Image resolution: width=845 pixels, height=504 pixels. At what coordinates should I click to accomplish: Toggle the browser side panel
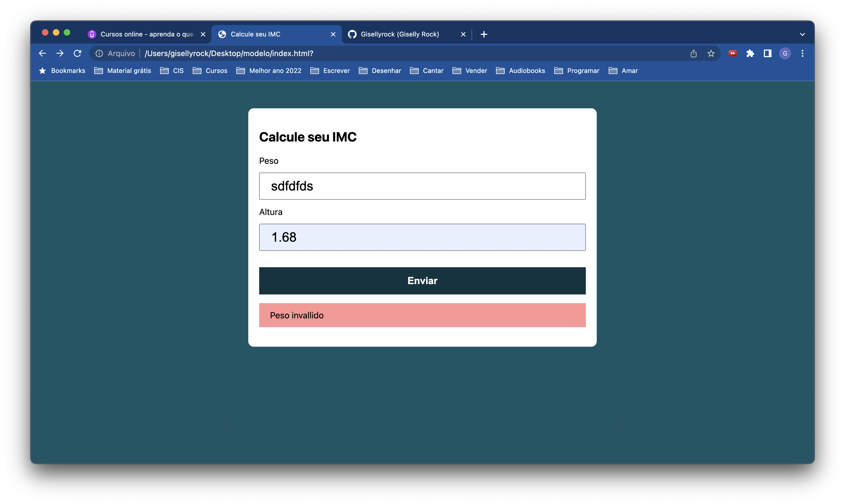pyautogui.click(x=768, y=53)
